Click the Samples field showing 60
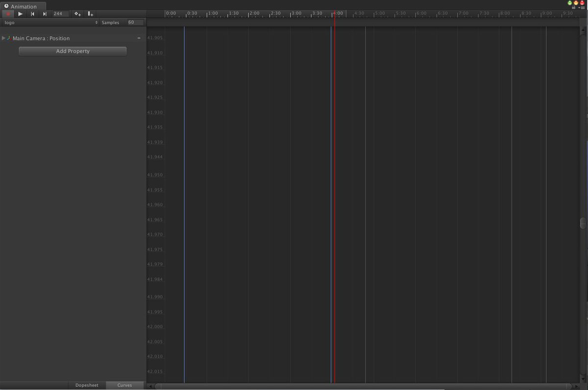 135,22
